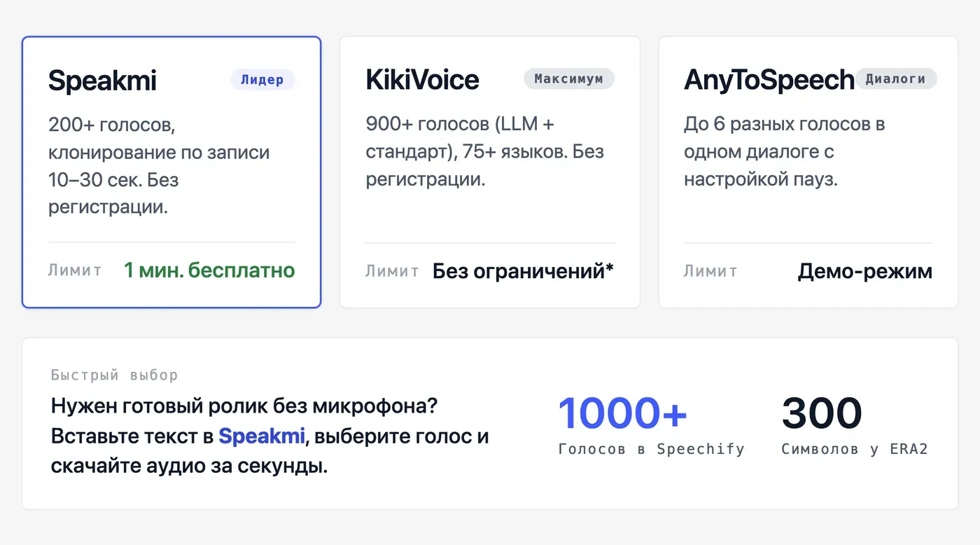Click the "Символов у ERA2" caption
This screenshot has height=545, width=980.
(x=855, y=449)
